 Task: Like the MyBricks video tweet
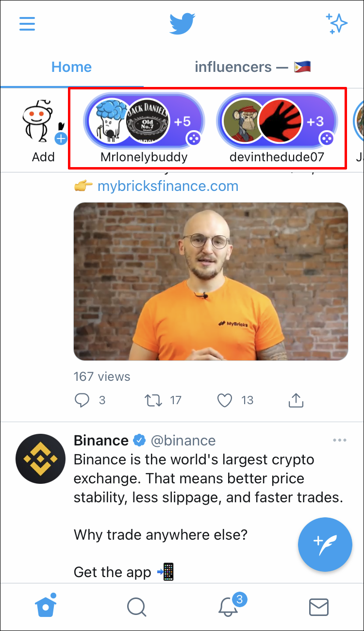(224, 400)
